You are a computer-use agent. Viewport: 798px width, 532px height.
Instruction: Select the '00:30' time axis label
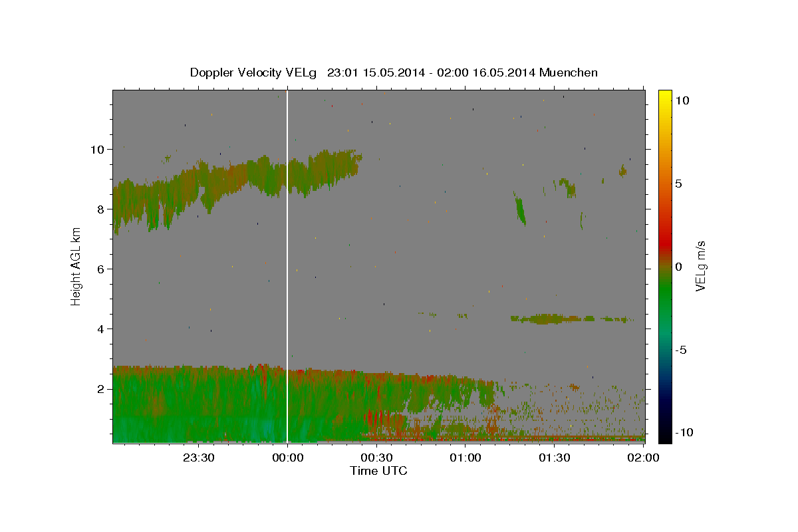[x=376, y=458]
